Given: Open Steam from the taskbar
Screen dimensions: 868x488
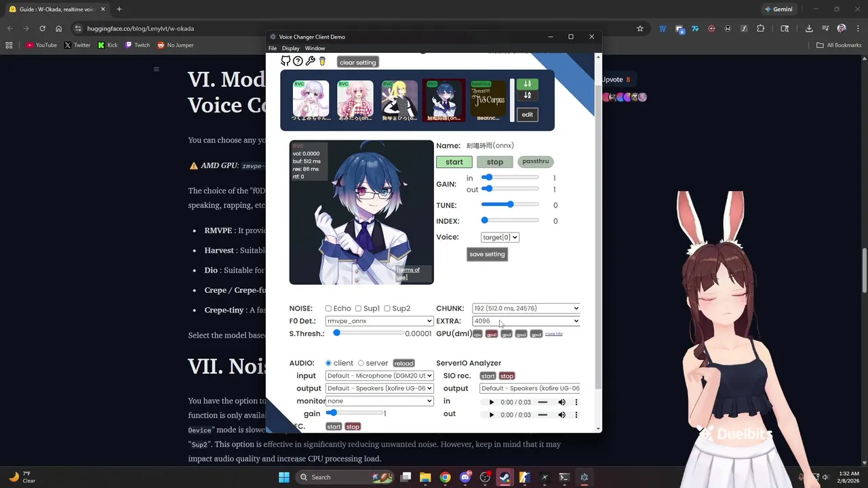Looking at the screenshot, I should (x=505, y=477).
